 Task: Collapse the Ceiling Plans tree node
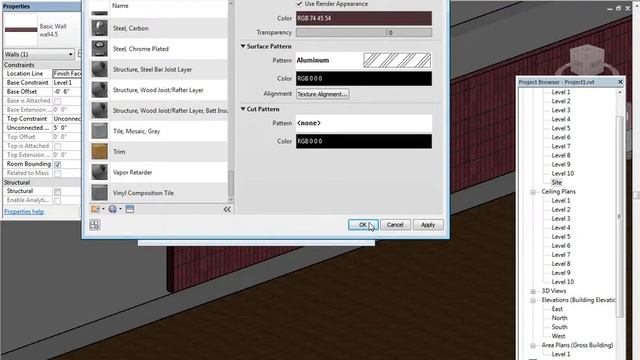(533, 192)
